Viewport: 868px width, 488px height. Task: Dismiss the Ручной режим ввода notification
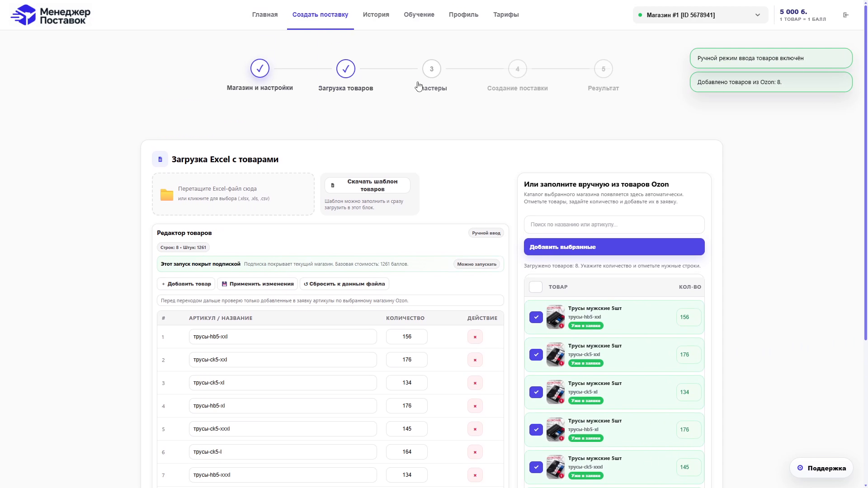tap(771, 58)
